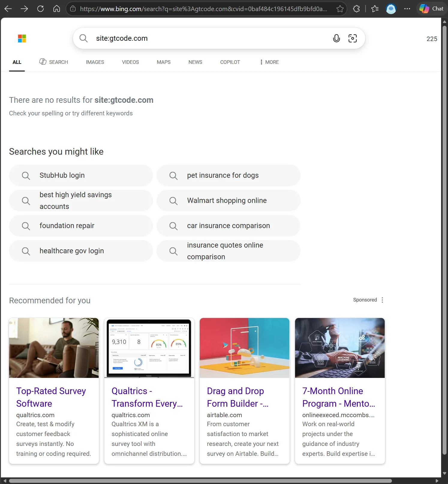Open the rewards points 225 counter

point(432,39)
